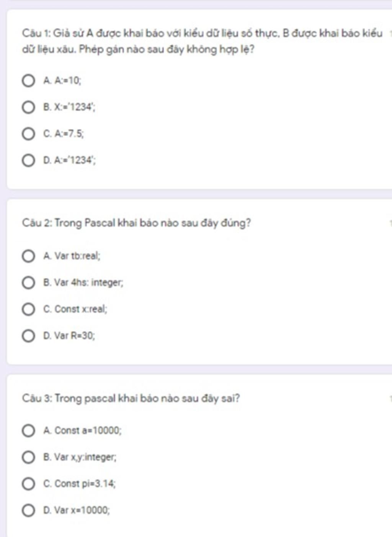
Task: Pick answer C. A:=7.5; in Câu 1
Action: (x=28, y=134)
